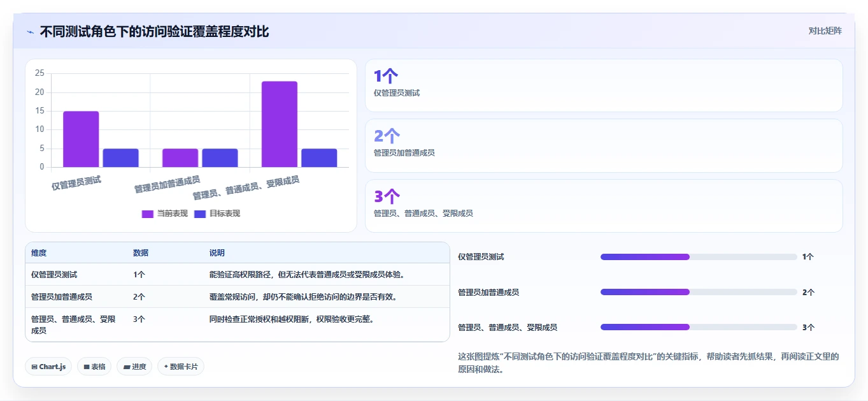Click the progress bar for 仅管理员测试
This screenshot has width=868, height=401.
pos(699,257)
